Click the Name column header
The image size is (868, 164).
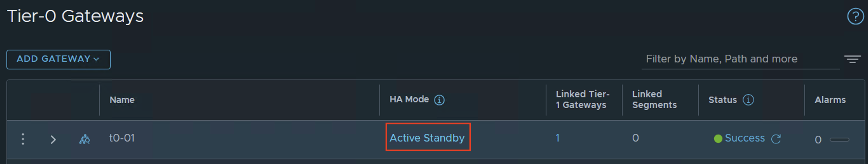122,100
